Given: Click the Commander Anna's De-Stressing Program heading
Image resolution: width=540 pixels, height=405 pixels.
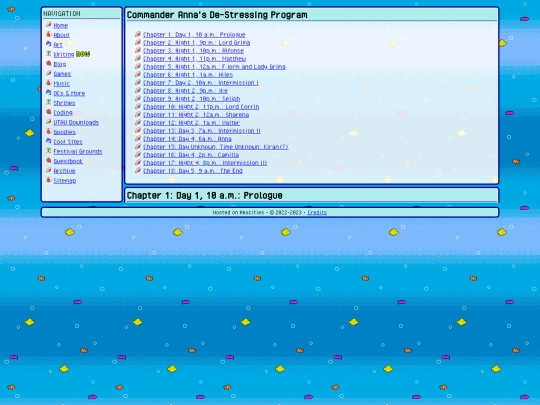Looking at the screenshot, I should click(x=217, y=15).
